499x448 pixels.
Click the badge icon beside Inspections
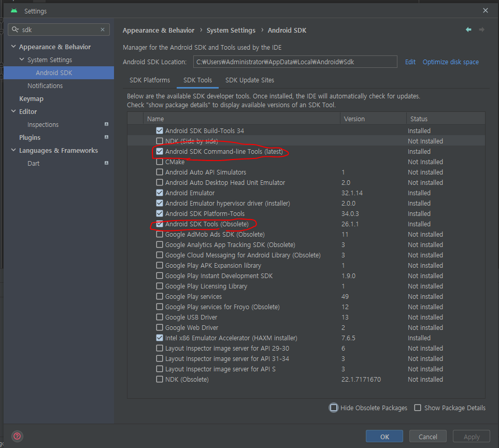(x=107, y=124)
